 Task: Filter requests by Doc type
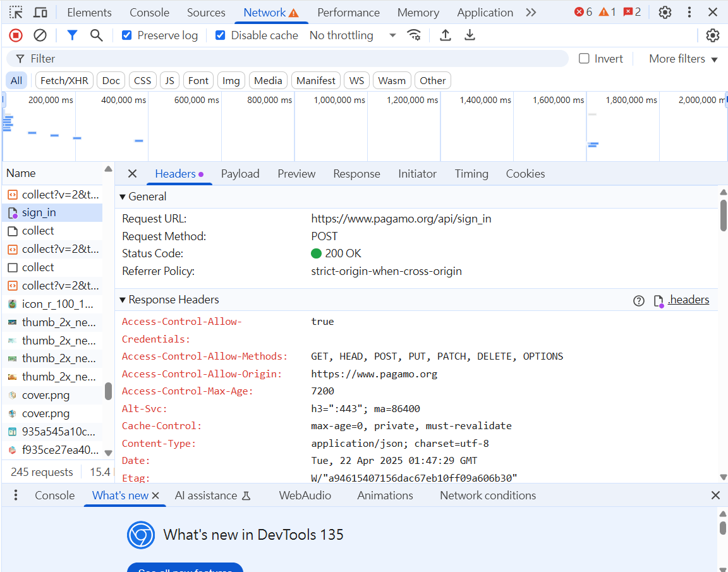111,80
